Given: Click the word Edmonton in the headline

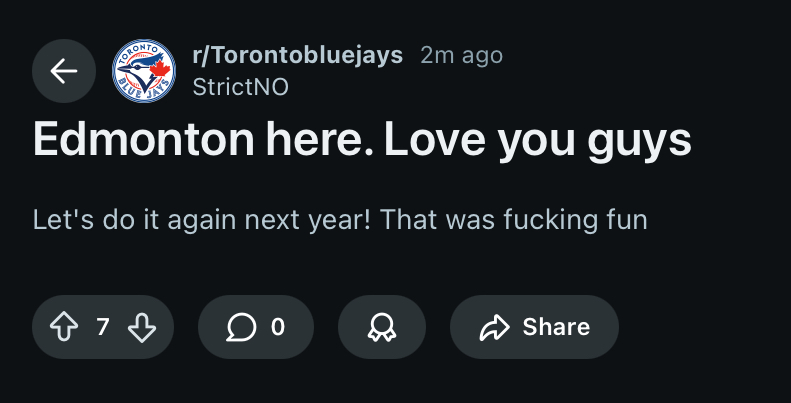Looking at the screenshot, I should tap(143, 140).
